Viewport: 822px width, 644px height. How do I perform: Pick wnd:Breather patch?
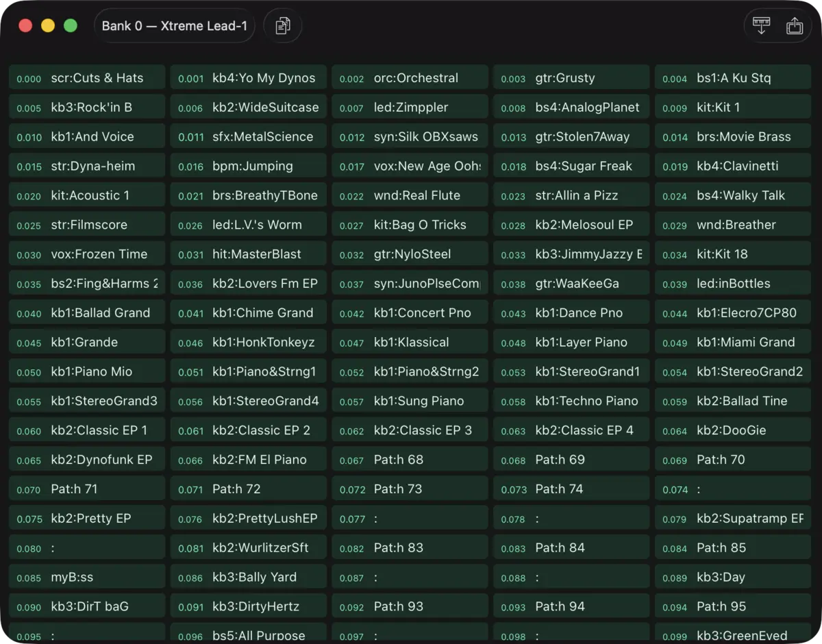tap(733, 225)
